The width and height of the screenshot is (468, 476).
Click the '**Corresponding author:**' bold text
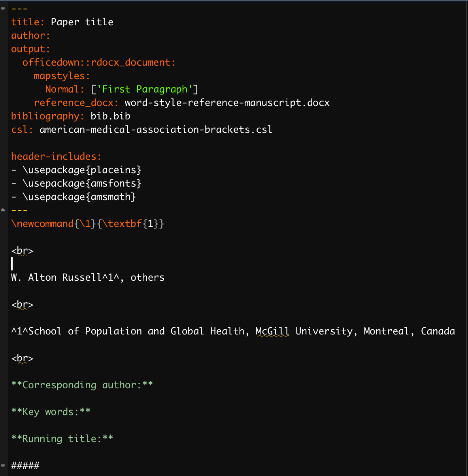coord(82,385)
